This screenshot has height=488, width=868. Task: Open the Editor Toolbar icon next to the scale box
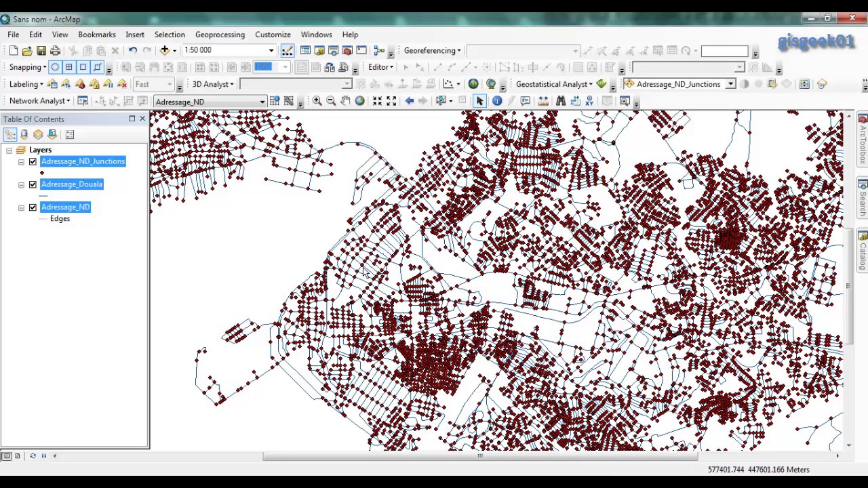288,50
